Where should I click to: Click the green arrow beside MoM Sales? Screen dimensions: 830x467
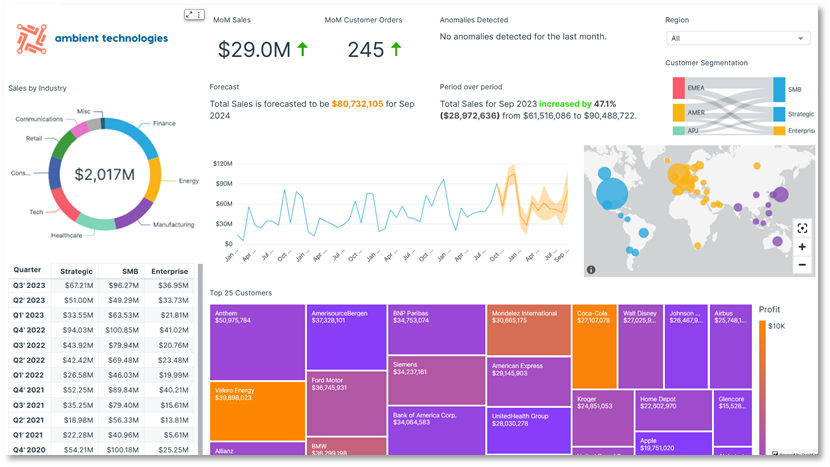303,48
